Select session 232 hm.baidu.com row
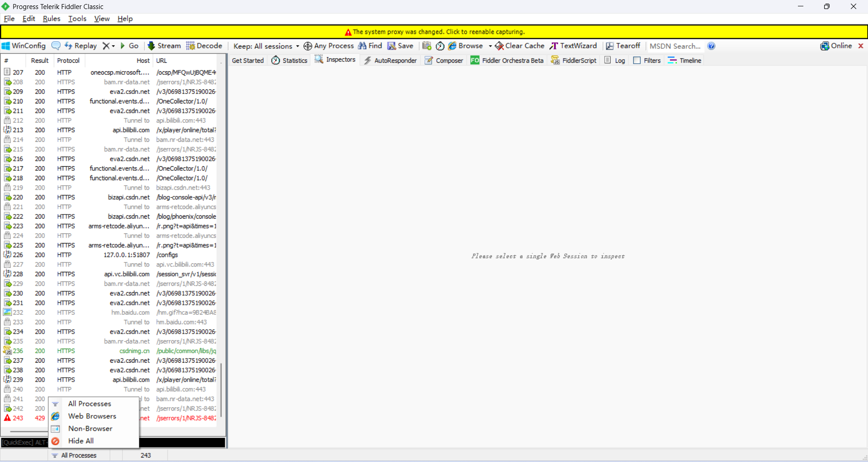 [110, 313]
